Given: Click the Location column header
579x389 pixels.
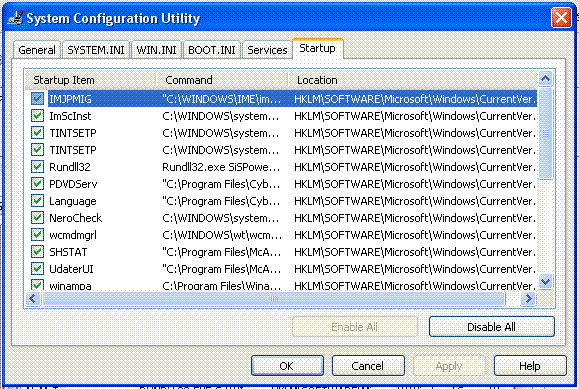Looking at the screenshot, I should point(412,80).
